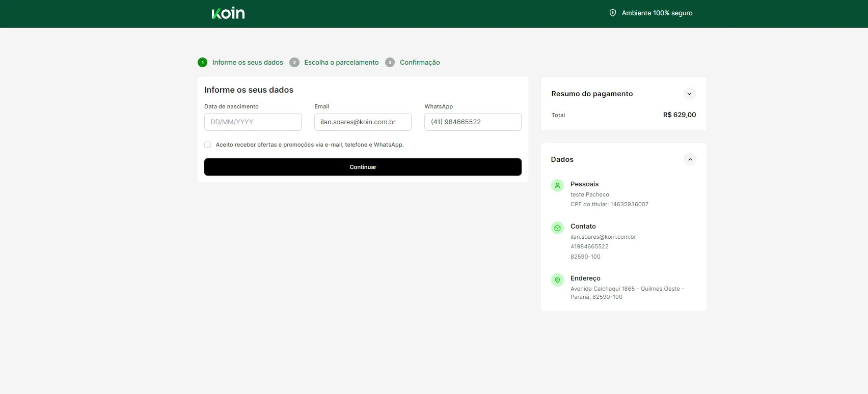Select the 'Informe os seus dados' step
The width and height of the screenshot is (868, 394).
[x=248, y=63]
